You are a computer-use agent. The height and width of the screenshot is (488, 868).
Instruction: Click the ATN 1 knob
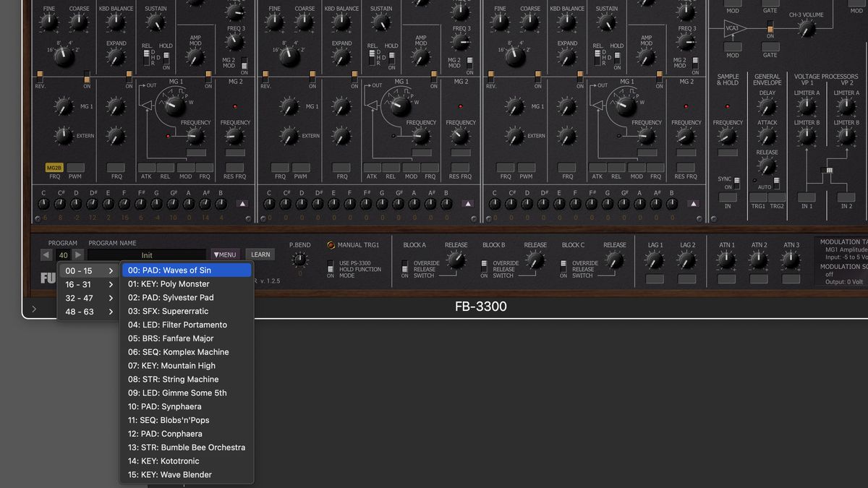coord(727,261)
